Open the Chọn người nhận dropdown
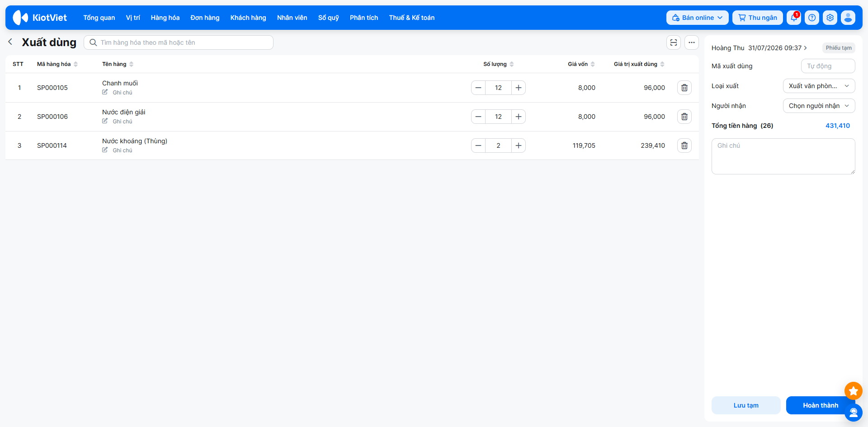Image resolution: width=868 pixels, height=427 pixels. tap(819, 106)
